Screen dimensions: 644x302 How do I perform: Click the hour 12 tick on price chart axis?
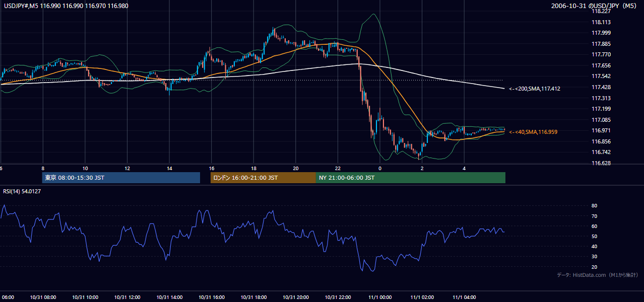[x=127, y=168]
